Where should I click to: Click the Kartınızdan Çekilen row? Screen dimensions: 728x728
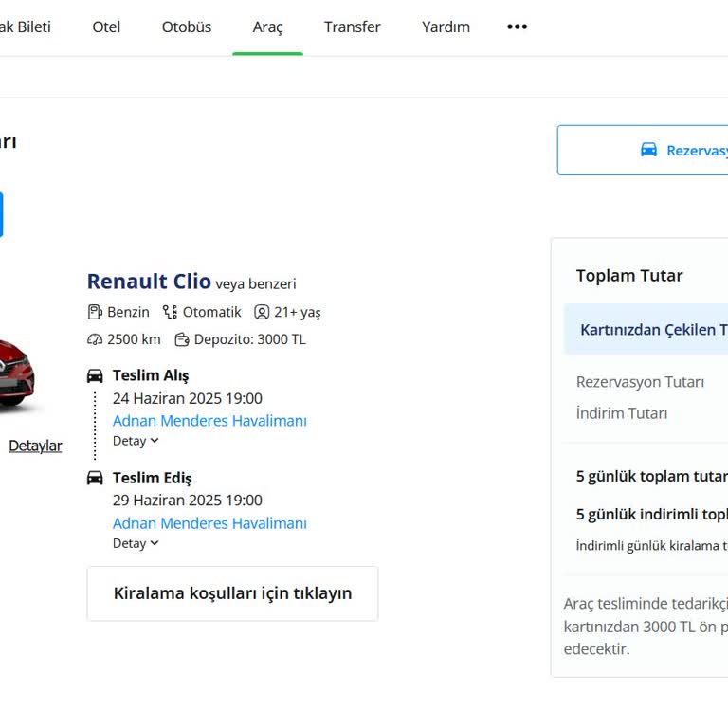646,329
